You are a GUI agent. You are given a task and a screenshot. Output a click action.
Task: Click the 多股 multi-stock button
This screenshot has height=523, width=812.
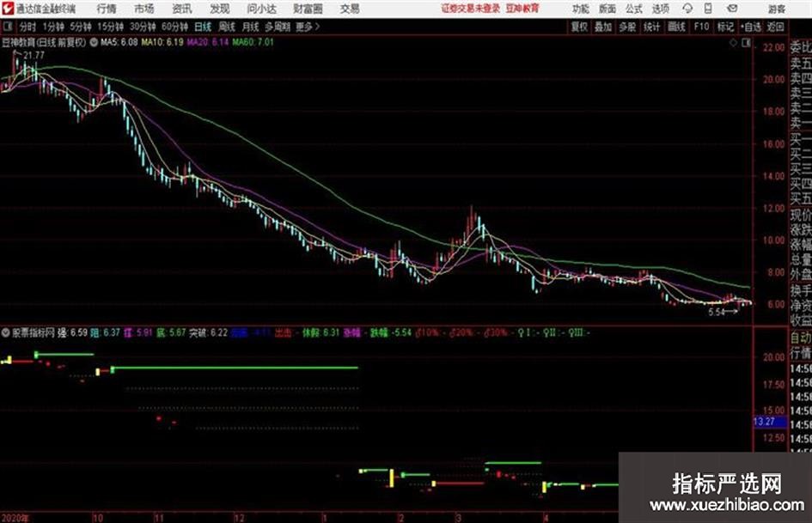(x=627, y=27)
